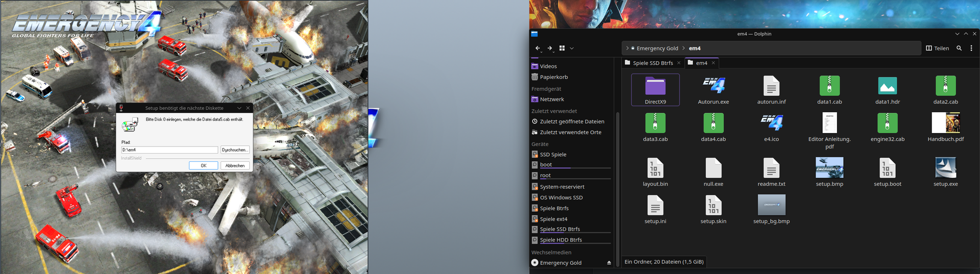Image resolution: width=980 pixels, height=274 pixels.
Task: Click Durchsuchen in the Setup dialog
Action: tap(235, 150)
